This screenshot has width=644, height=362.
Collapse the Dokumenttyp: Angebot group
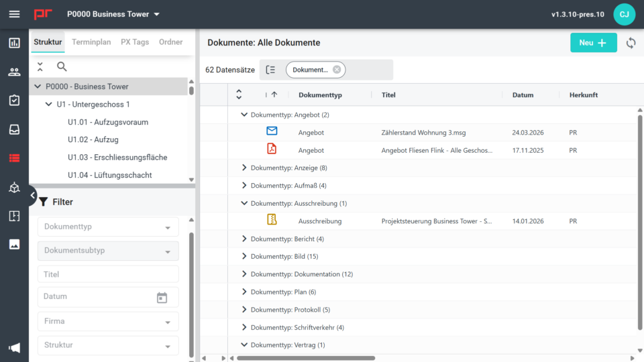[244, 115]
